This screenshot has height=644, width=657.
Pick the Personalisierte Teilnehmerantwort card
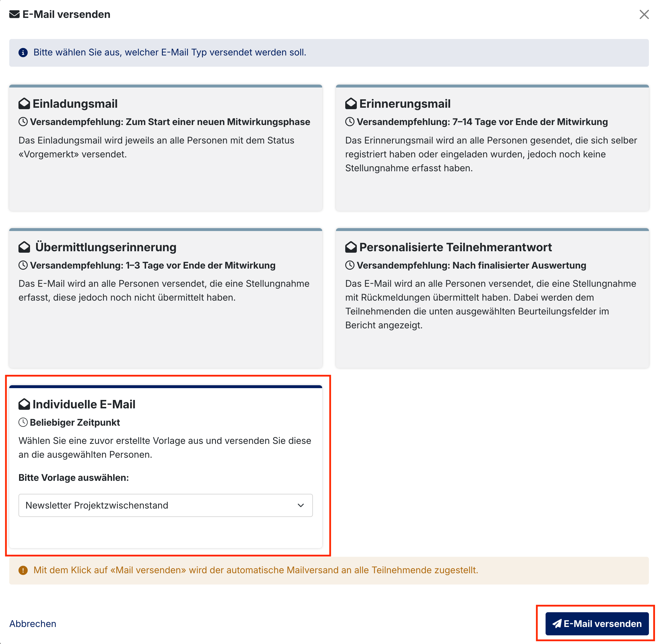pos(492,298)
